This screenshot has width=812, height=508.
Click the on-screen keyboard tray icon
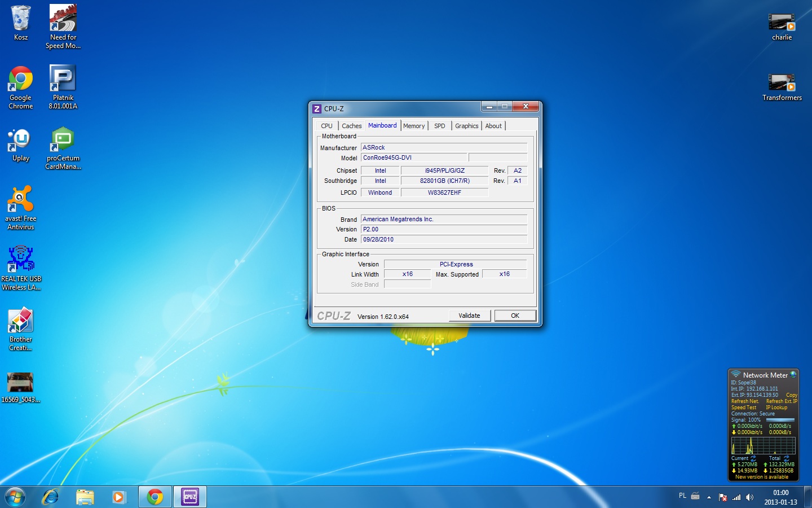pos(695,496)
